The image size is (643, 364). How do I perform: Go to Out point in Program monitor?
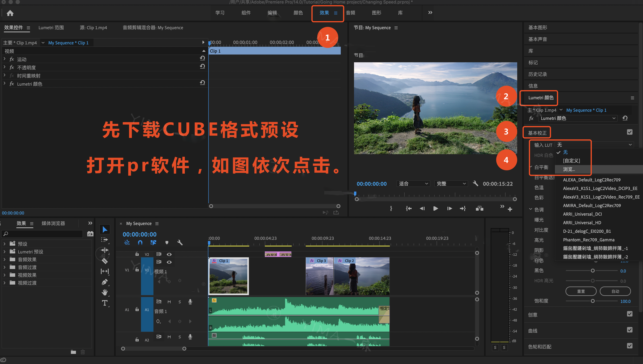click(x=463, y=208)
